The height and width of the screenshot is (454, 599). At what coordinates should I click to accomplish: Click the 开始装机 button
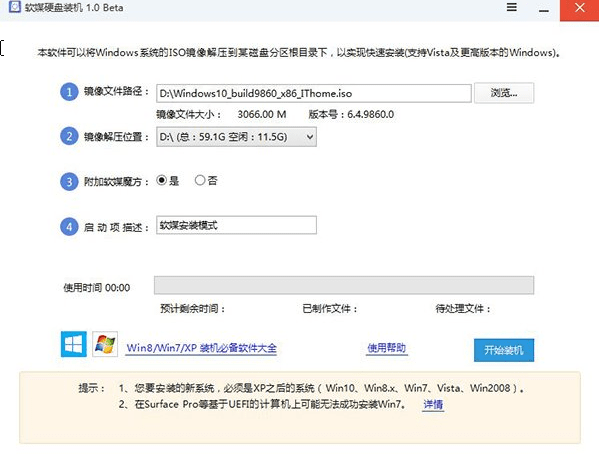[503, 350]
